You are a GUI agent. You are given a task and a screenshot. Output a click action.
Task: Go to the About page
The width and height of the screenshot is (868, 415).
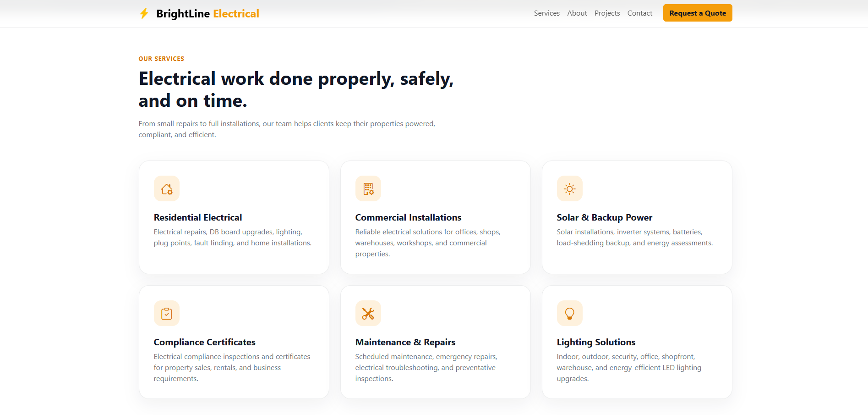pos(577,13)
